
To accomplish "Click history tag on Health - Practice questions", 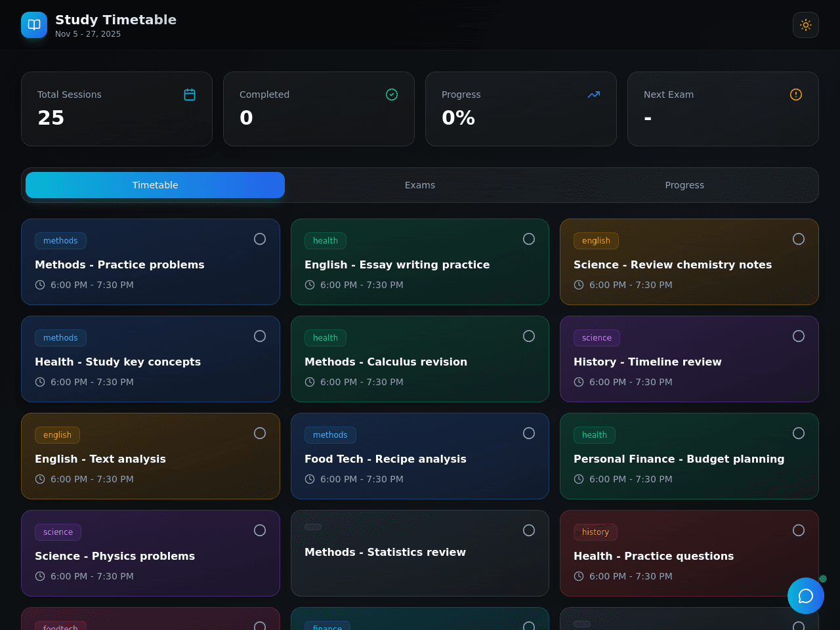I will point(595,532).
